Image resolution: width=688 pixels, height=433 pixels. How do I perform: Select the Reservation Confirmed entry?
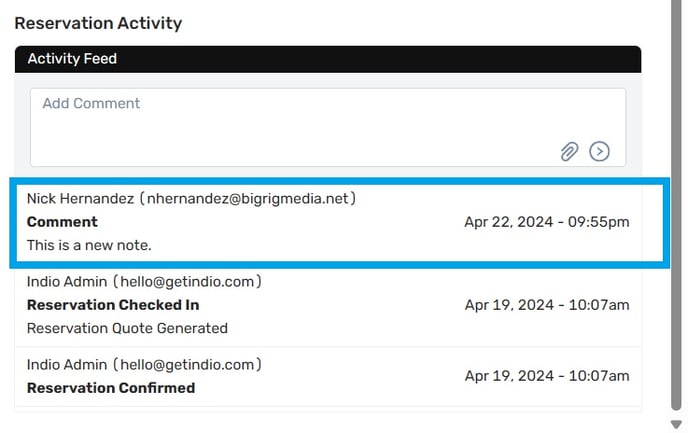pos(328,376)
